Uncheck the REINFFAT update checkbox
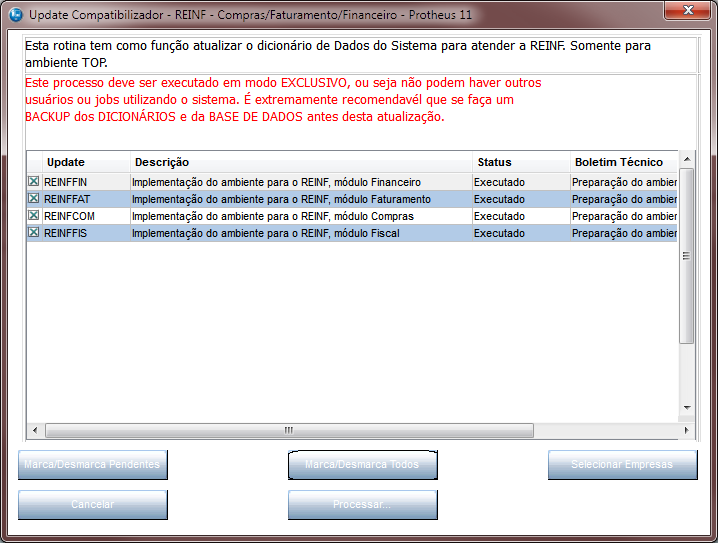Screen dimensions: 718x543 click(33, 198)
